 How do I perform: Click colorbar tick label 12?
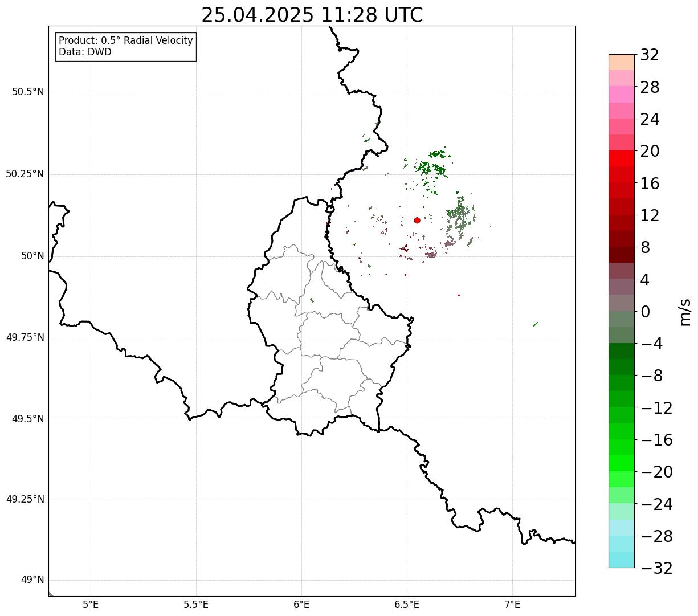click(x=650, y=215)
